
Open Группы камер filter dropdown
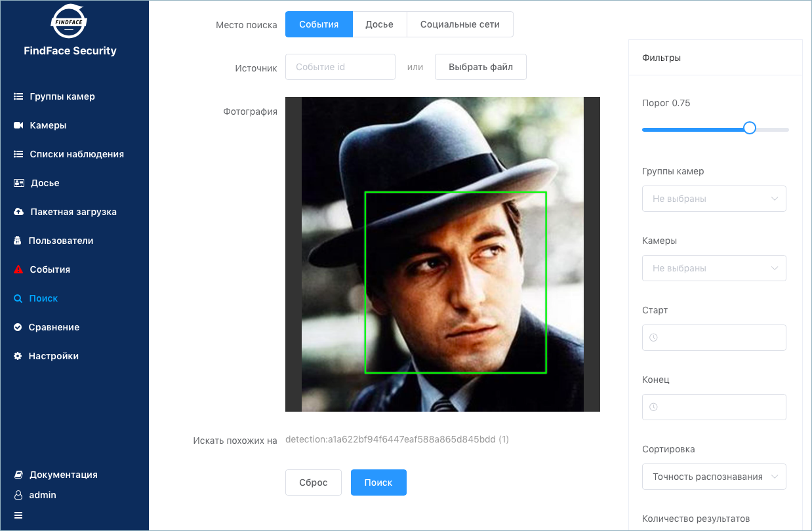tap(714, 199)
